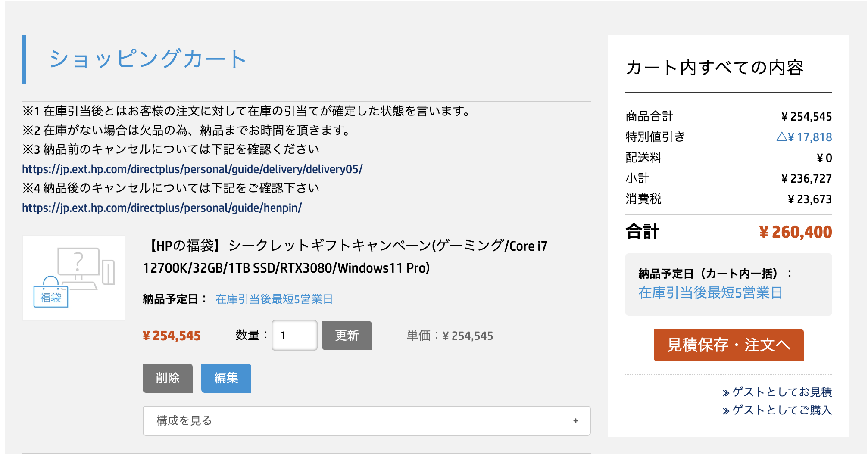Viewport: 868px width, 454px height.
Task: Click the 消費税 ¥23,673 value
Action: [810, 199]
